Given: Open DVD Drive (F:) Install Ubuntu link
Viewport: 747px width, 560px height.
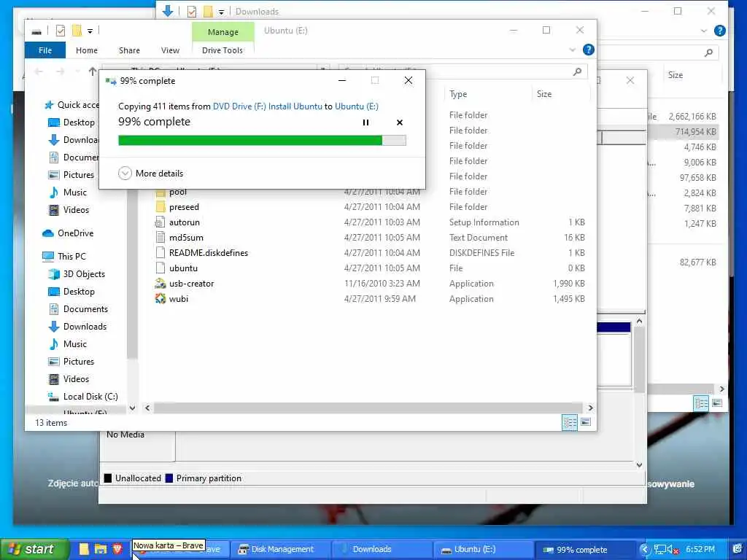Looking at the screenshot, I should tap(267, 106).
